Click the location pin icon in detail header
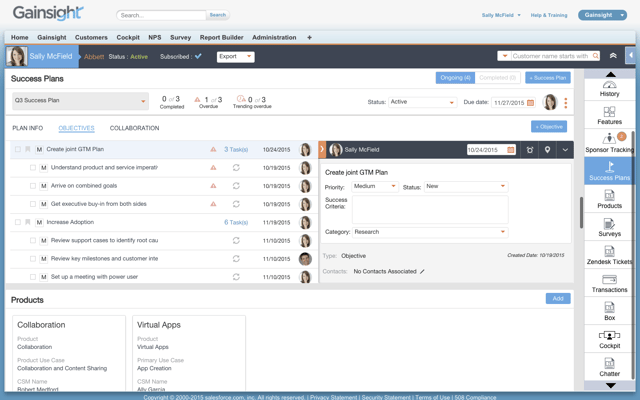 (547, 150)
